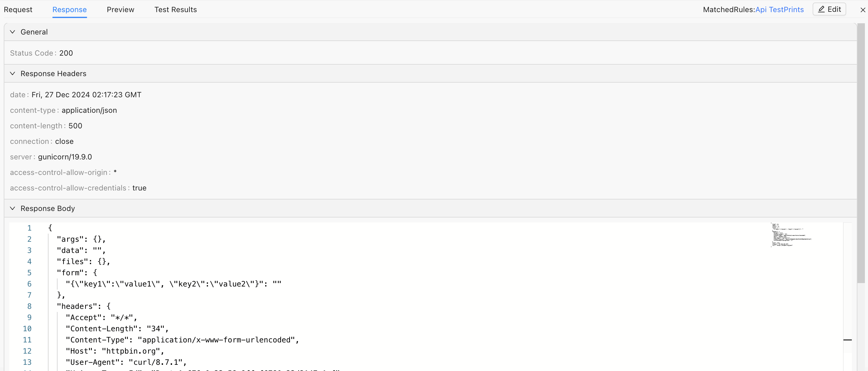The width and height of the screenshot is (868, 371).
Task: Open the Api TestPrints matched rule link
Action: (x=779, y=10)
